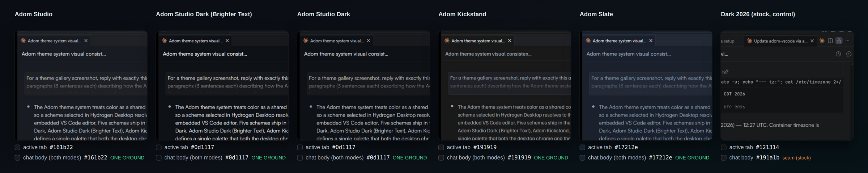
Task: Click the 'Adom Slate' theme heading
Action: [x=596, y=14]
